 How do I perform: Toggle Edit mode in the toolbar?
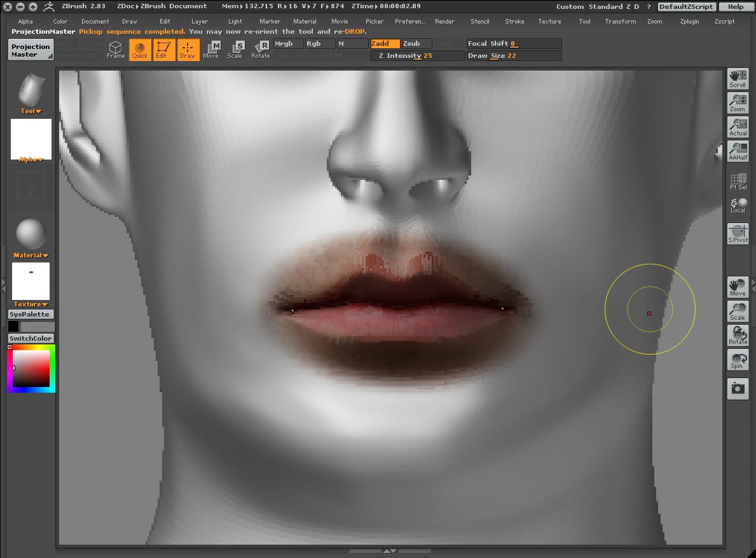pos(164,50)
